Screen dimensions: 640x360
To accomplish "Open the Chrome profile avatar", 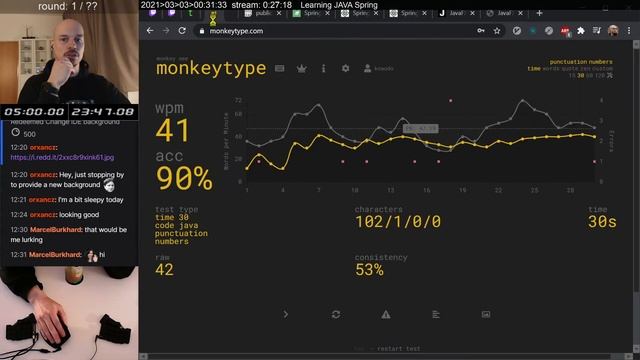I will click(613, 31).
